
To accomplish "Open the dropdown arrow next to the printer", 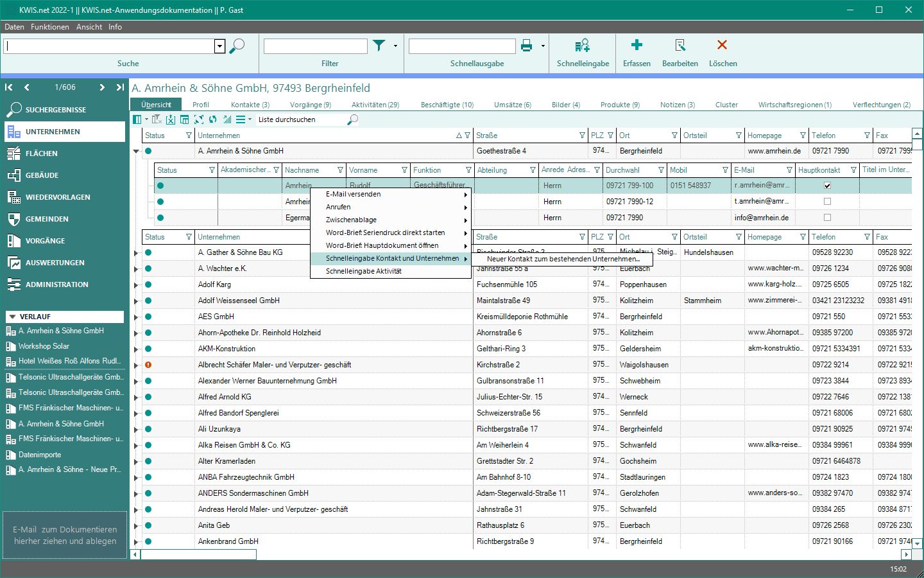I will point(543,46).
